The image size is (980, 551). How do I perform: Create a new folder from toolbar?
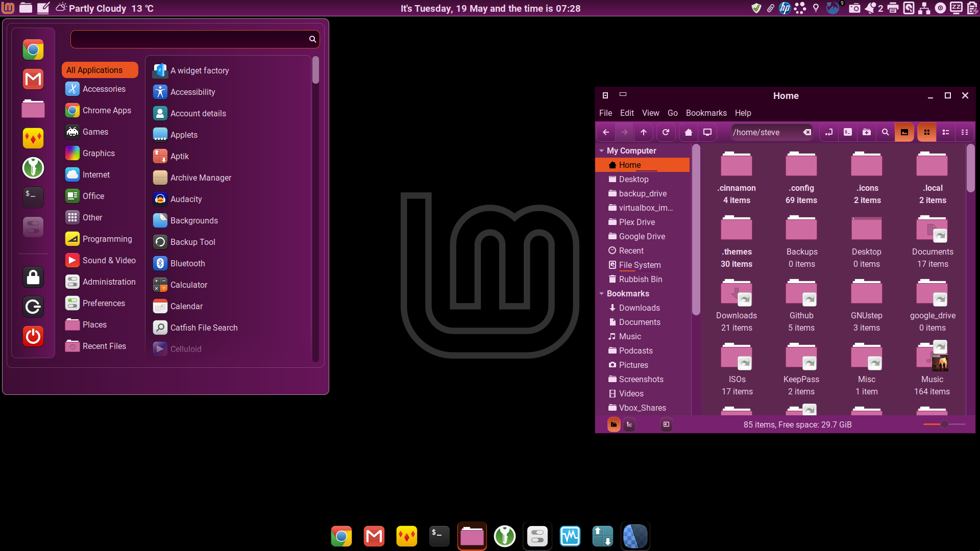click(867, 132)
